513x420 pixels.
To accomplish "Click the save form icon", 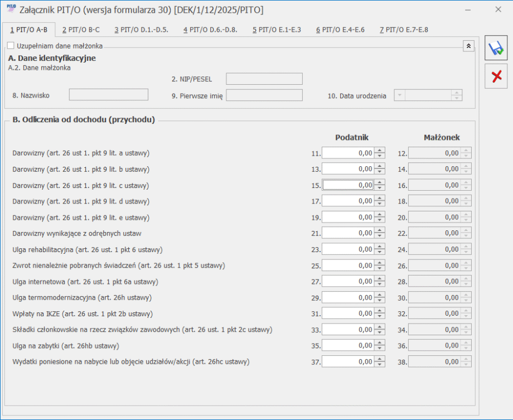I will (x=496, y=49).
